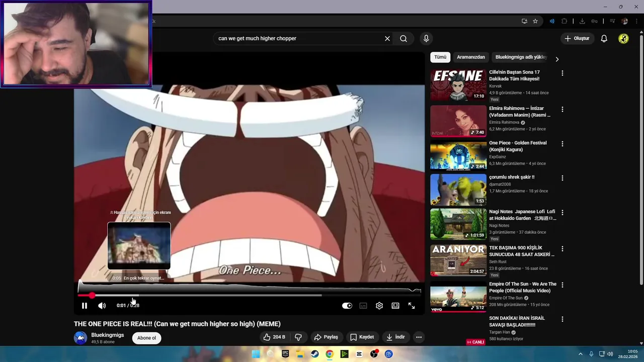Viewport: 644px width, 362px height.
Task: Open options menu for Empire Of The Sun video
Action: click(562, 285)
